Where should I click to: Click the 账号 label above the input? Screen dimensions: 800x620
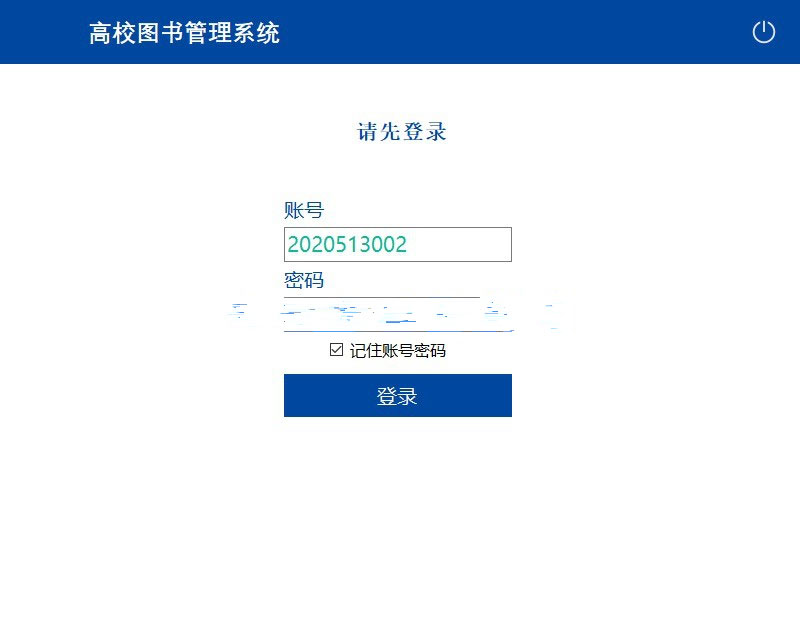coord(304,210)
